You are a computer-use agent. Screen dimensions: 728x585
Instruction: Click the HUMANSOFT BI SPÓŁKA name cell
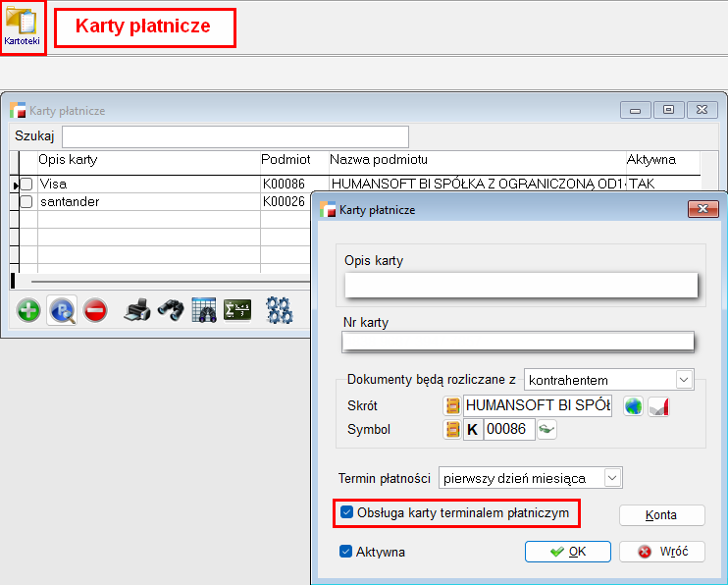coord(477,184)
